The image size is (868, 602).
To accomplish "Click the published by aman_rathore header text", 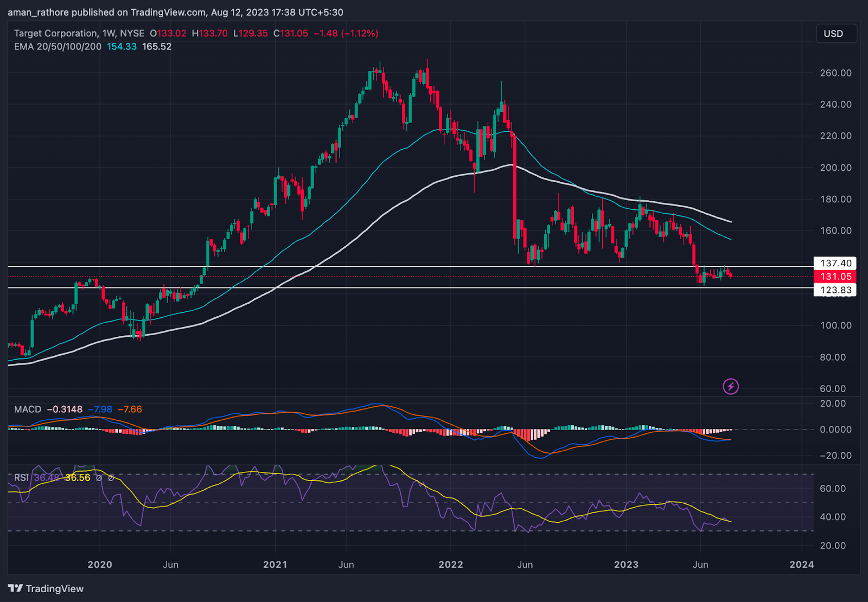I will click(x=175, y=12).
